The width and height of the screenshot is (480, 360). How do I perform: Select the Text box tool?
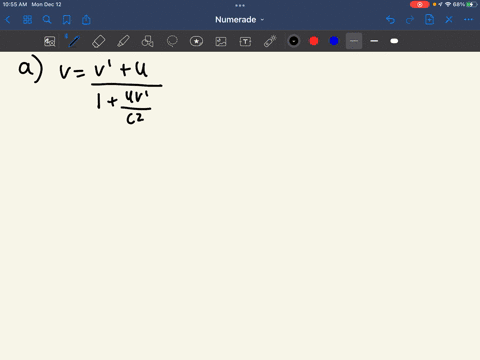click(245, 41)
